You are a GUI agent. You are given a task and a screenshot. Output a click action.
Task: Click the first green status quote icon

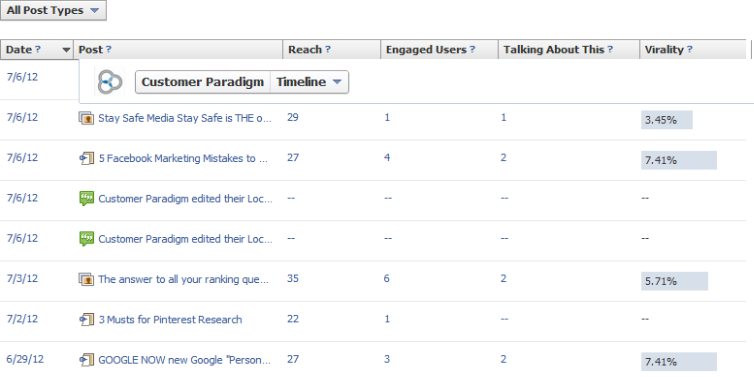(x=86, y=199)
